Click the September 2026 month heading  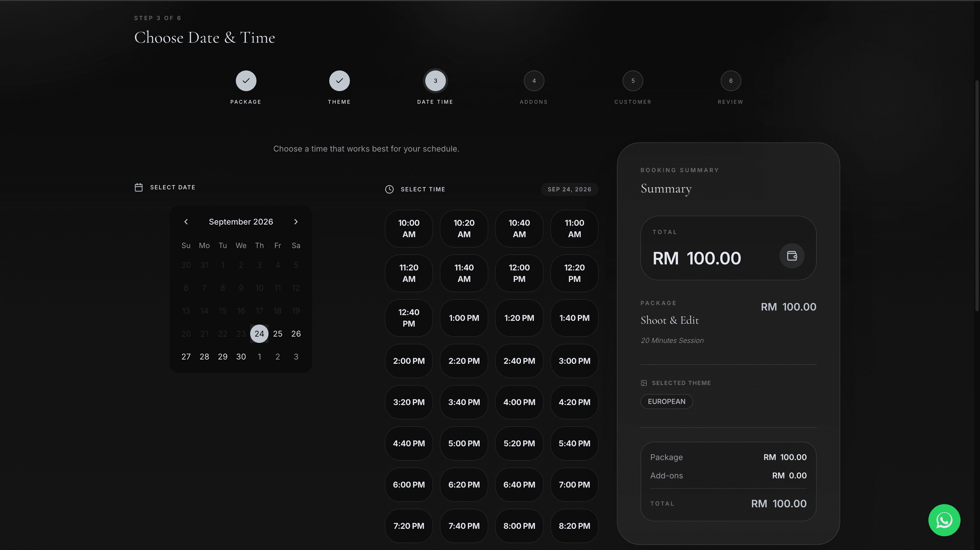click(x=241, y=222)
